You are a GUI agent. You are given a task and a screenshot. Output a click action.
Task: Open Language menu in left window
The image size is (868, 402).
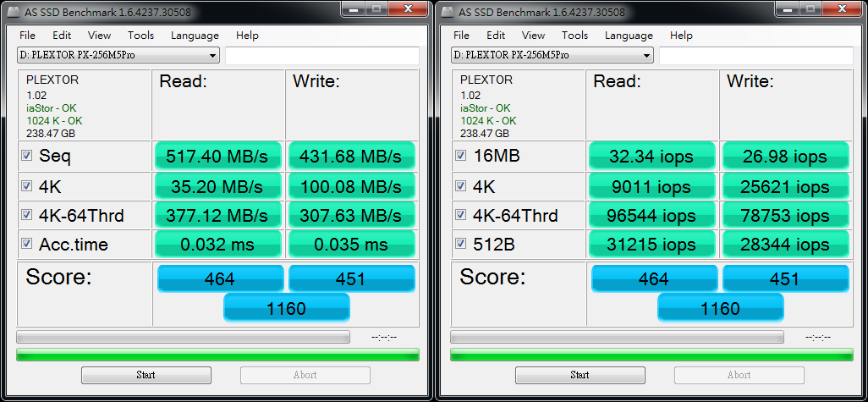[195, 36]
